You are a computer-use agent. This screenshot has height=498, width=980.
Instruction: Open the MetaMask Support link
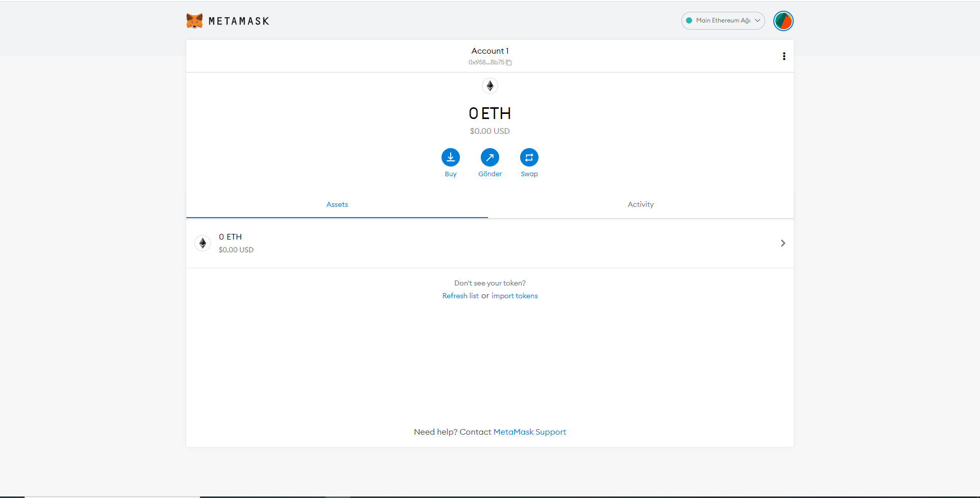coord(530,432)
